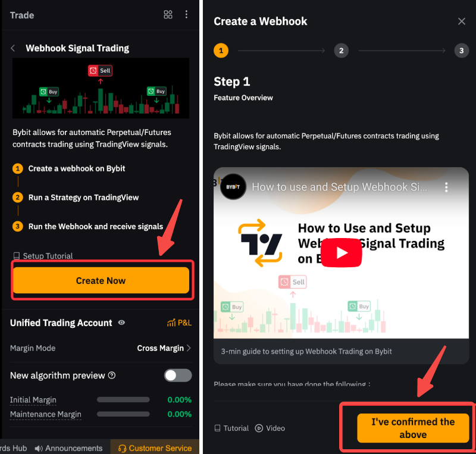The width and height of the screenshot is (476, 454).
Task: Open the Trade panel three-dot menu
Action: pyautogui.click(x=186, y=14)
